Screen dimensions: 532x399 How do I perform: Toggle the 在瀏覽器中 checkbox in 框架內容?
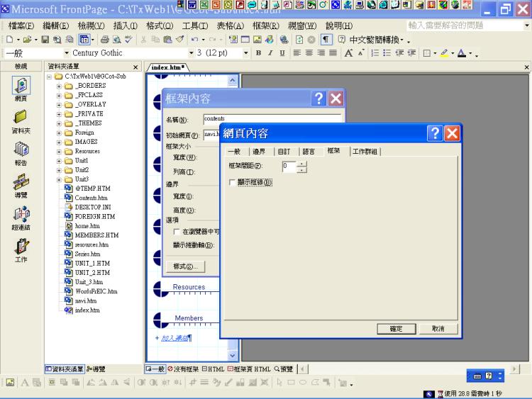pyautogui.click(x=177, y=232)
